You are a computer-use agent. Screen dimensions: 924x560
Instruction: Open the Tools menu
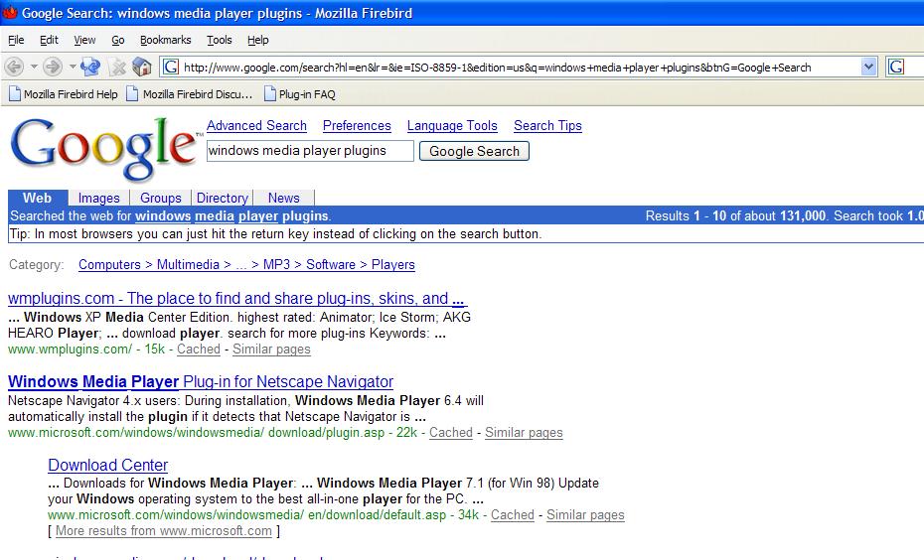pos(220,40)
